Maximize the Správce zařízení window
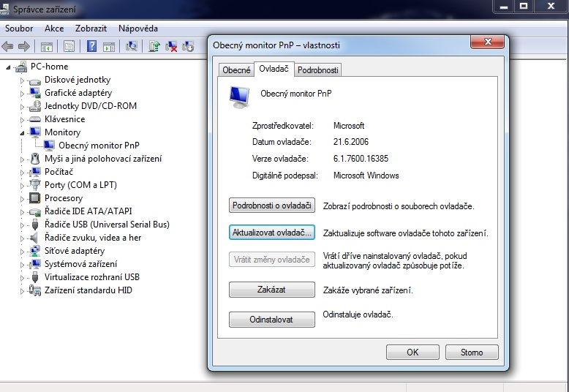 (x=523, y=6)
